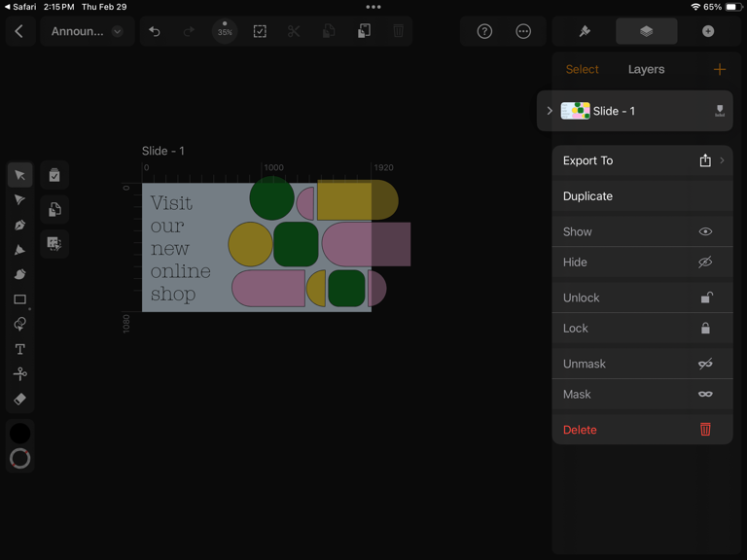The width and height of the screenshot is (747, 560).
Task: Open the 35% zoom control
Action: coord(225,31)
